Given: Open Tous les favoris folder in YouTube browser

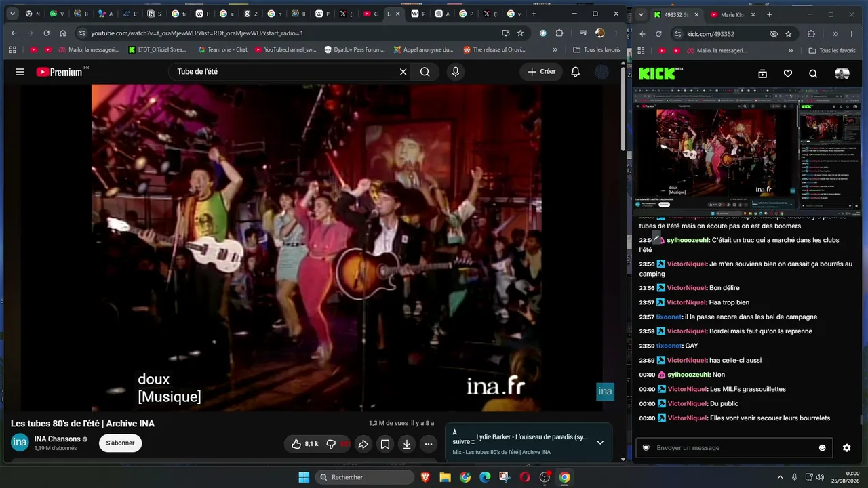Looking at the screenshot, I should pyautogui.click(x=596, y=49).
